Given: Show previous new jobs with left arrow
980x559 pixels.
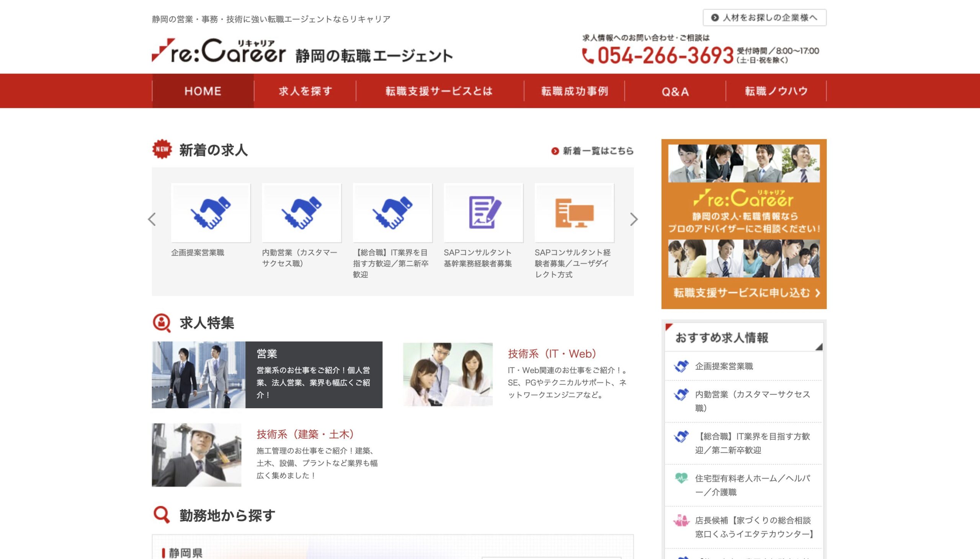Looking at the screenshot, I should 152,219.
